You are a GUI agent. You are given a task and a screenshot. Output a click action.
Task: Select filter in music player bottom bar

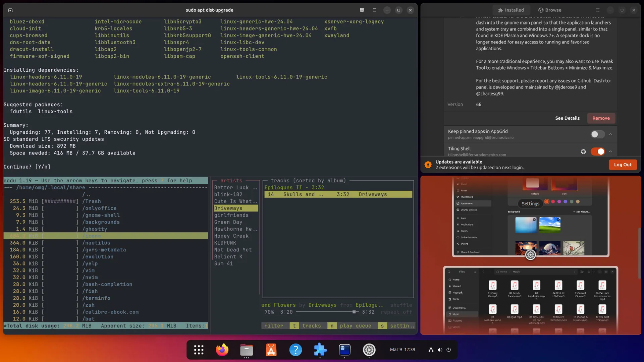(274, 326)
